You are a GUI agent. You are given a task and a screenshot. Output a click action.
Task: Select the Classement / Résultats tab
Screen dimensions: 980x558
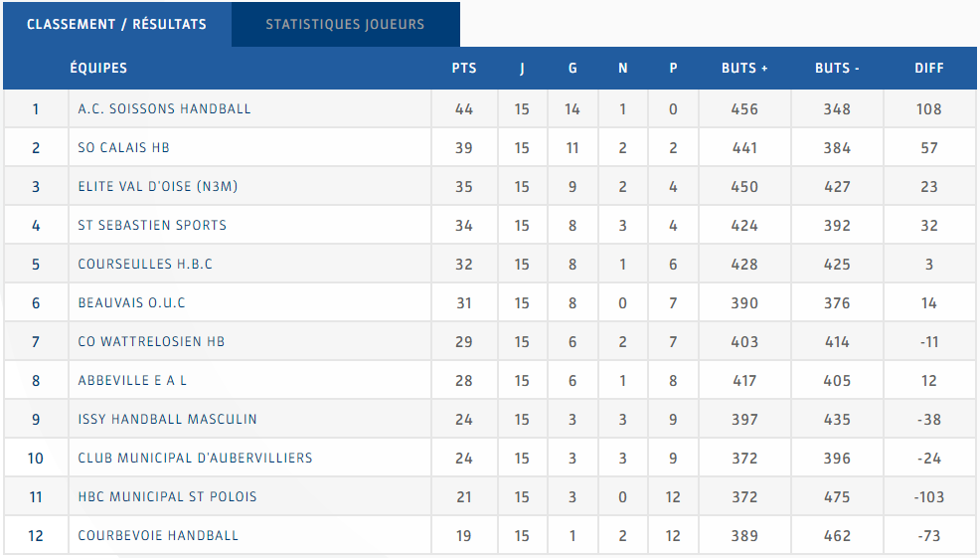click(x=116, y=25)
